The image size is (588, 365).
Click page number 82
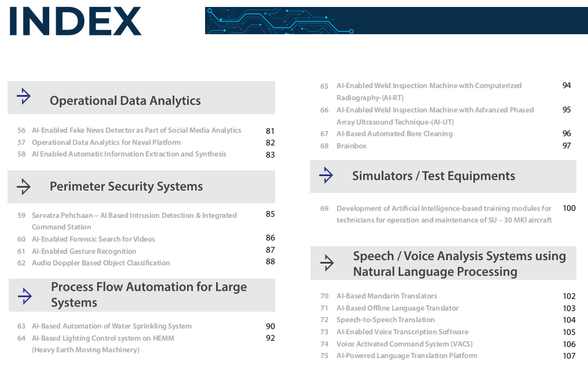(271, 143)
